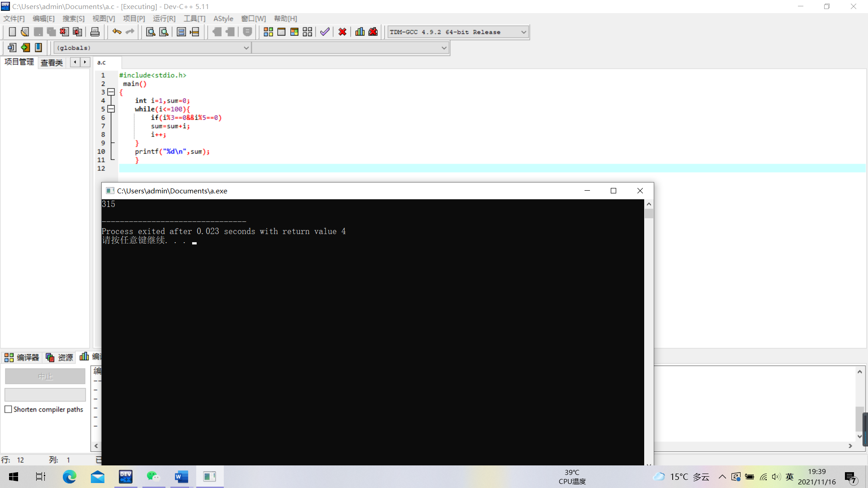This screenshot has height=488, width=868.
Task: Enable Shorten compiler paths checkbox
Action: pyautogui.click(x=8, y=409)
